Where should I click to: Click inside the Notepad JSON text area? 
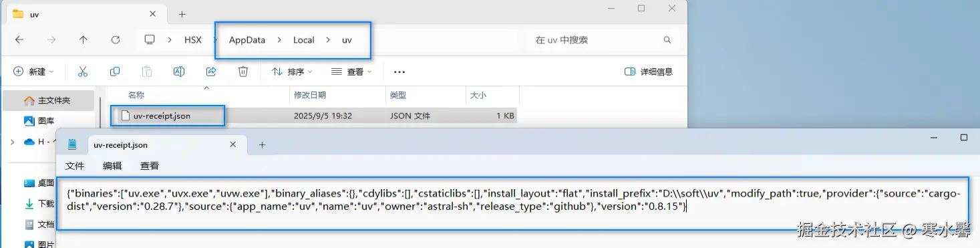coord(512,204)
